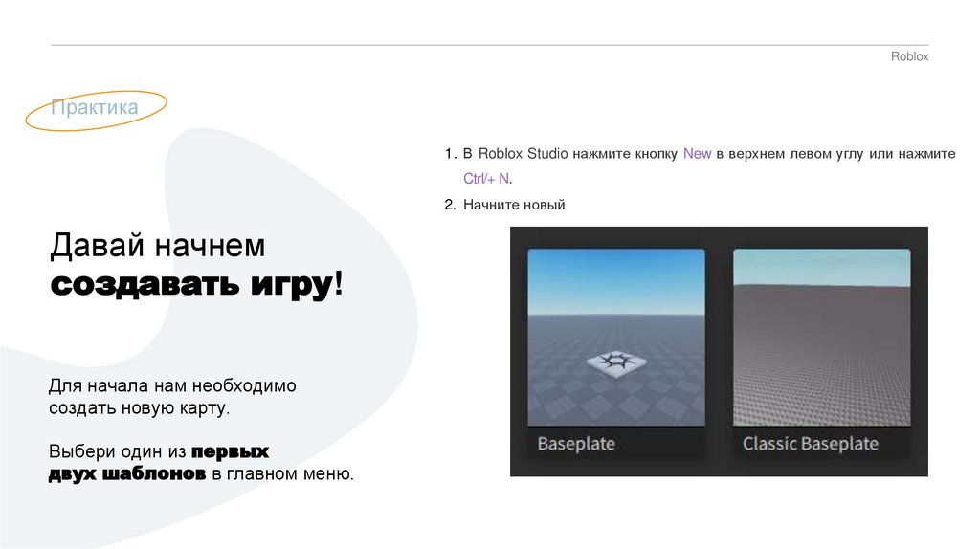Image resolution: width=980 pixels, height=549 pixels.
Task: Click the 'создать новую карту.' line
Action: (140, 407)
